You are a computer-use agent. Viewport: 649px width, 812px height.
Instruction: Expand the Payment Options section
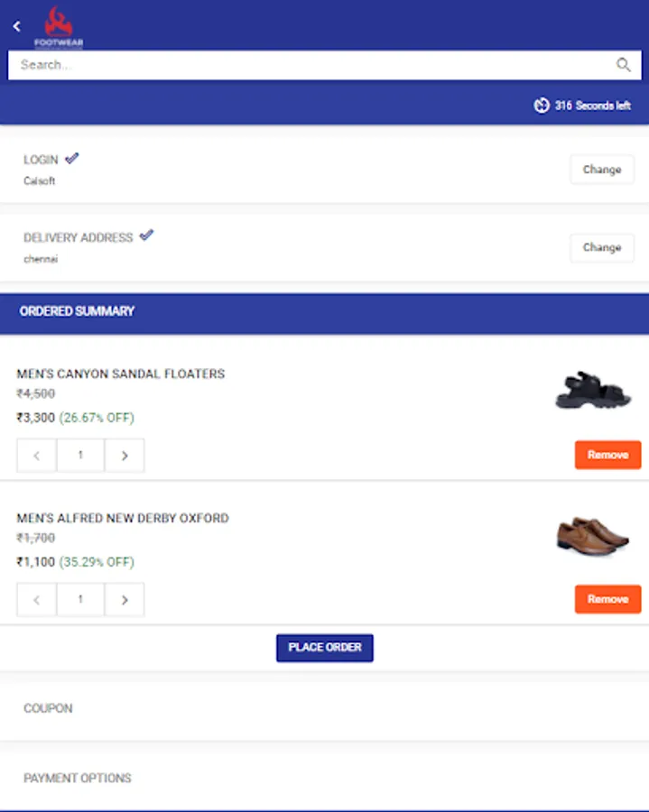78,778
